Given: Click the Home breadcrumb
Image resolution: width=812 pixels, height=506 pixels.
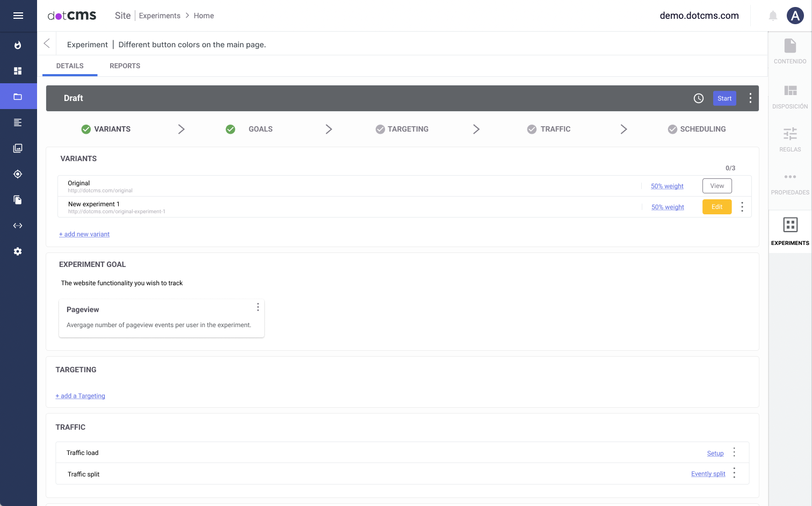Looking at the screenshot, I should coord(204,16).
